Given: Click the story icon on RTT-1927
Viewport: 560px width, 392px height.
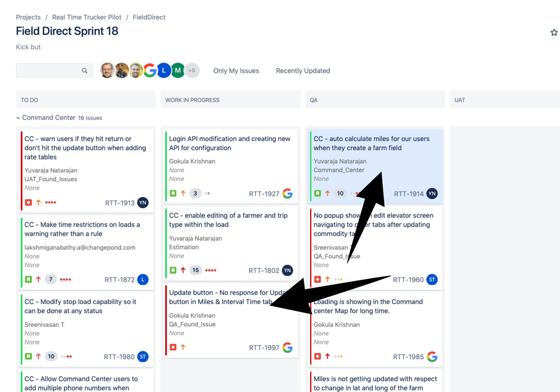Looking at the screenshot, I should (x=173, y=193).
